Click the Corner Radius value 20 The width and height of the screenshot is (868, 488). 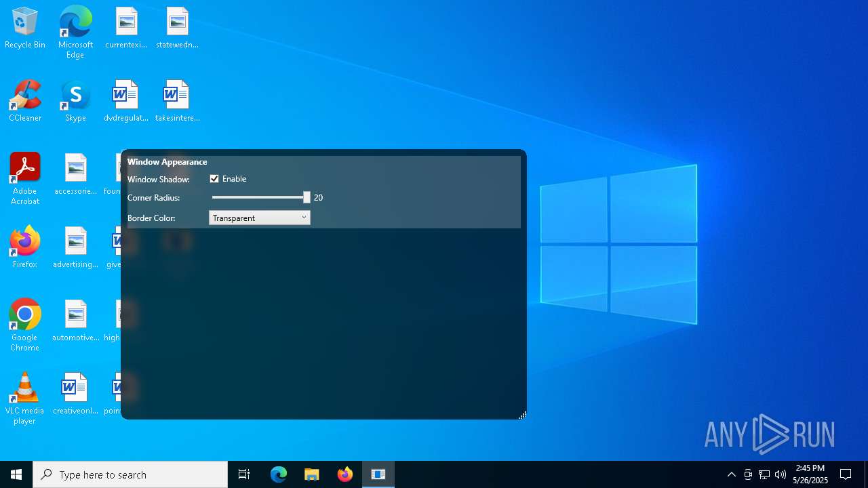318,198
